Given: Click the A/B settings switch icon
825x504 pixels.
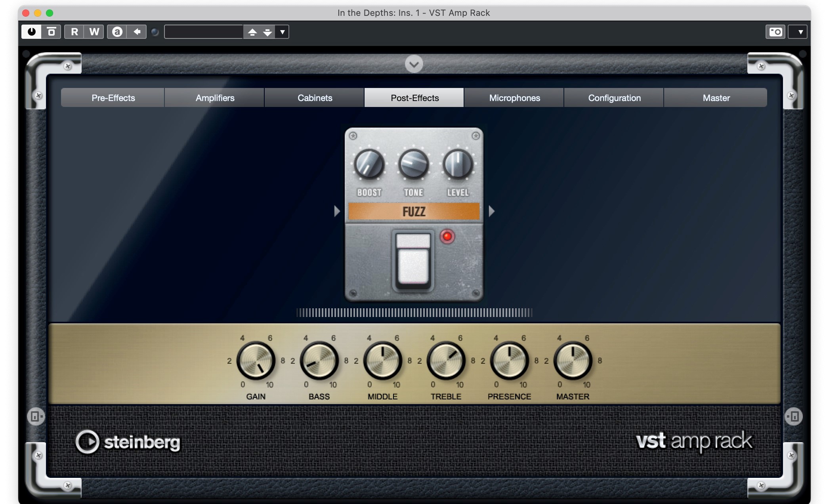Looking at the screenshot, I should (117, 32).
